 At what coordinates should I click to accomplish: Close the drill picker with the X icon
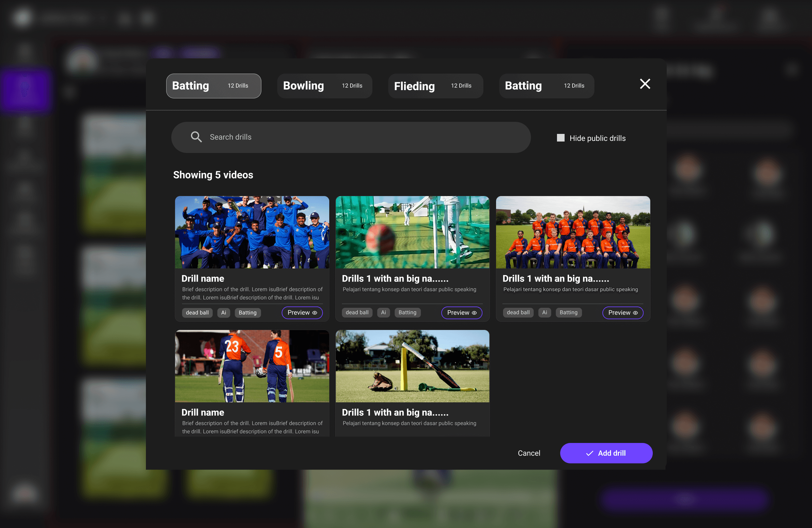click(x=645, y=84)
